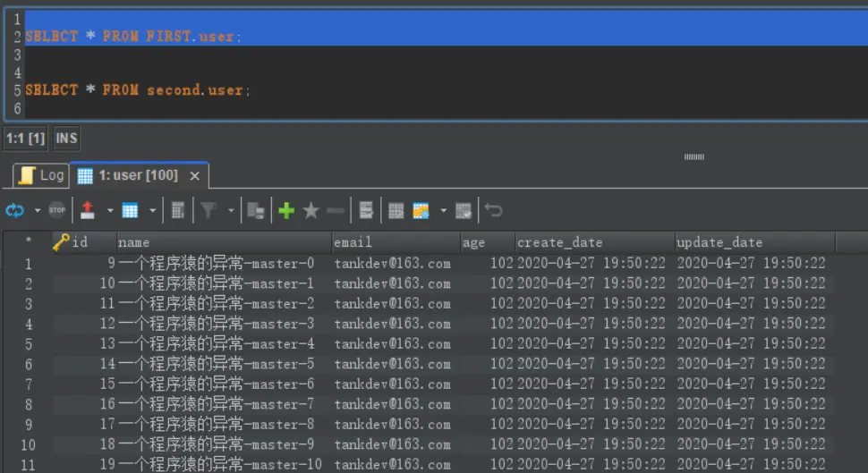This screenshot has height=473, width=868.
Task: Click the 'age' column header
Action: tap(487, 242)
